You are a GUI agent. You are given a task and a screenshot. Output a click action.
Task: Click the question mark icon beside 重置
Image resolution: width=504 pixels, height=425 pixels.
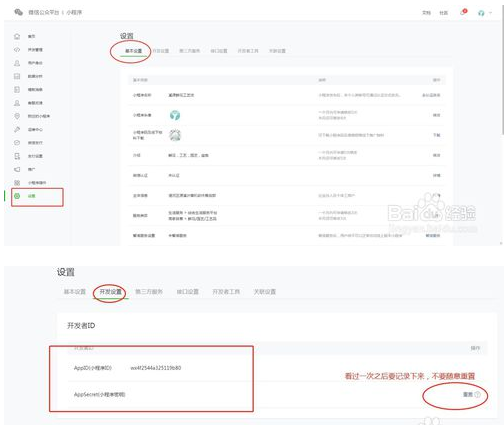coord(477,395)
